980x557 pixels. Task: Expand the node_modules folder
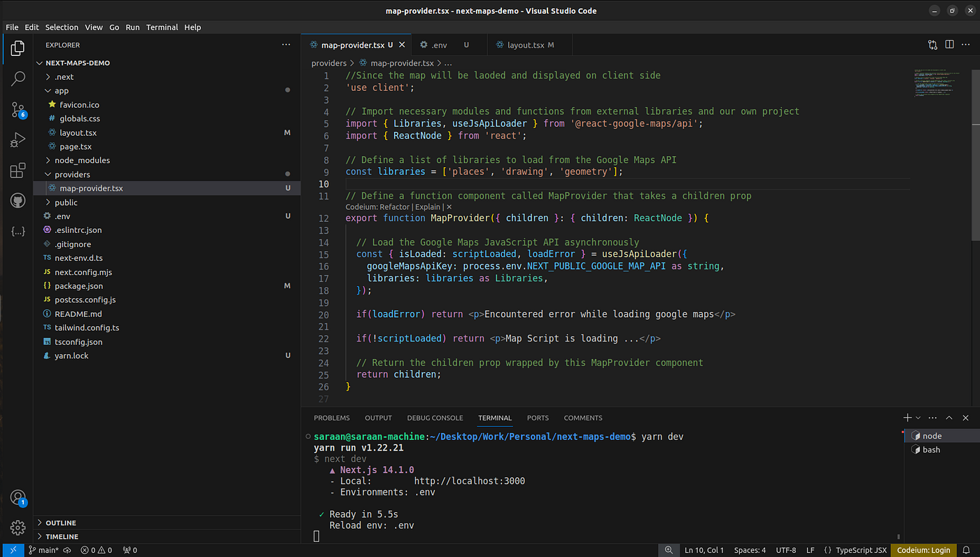pos(82,160)
